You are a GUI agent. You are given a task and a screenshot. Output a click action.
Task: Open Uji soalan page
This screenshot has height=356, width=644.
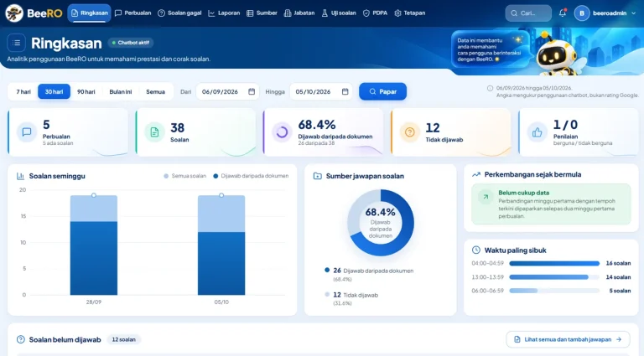pyautogui.click(x=339, y=13)
